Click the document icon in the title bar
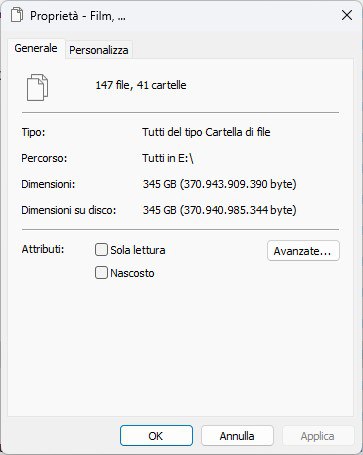The image size is (363, 455). [x=17, y=15]
